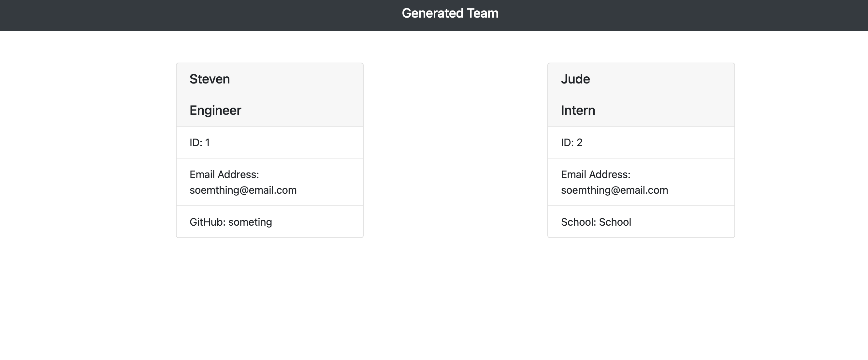Select the name Steven on the first card
The width and height of the screenshot is (868, 360).
click(210, 79)
